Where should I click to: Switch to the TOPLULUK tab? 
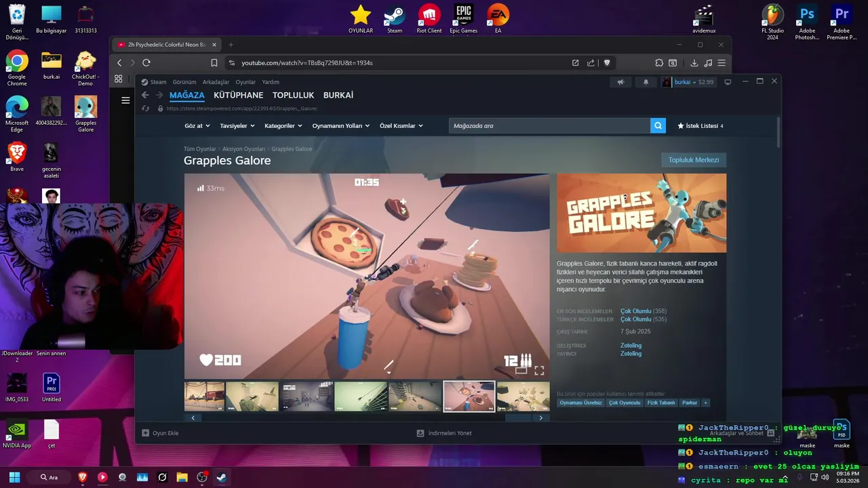tap(293, 95)
